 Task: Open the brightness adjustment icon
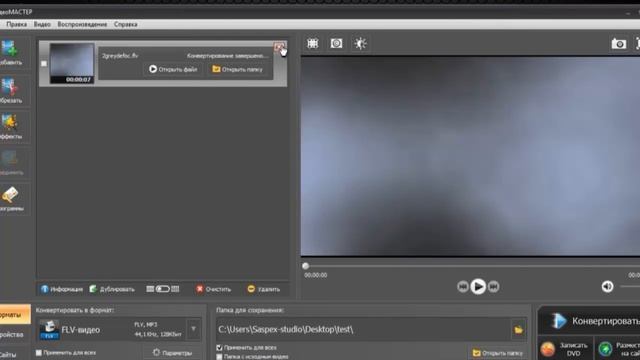point(360,43)
